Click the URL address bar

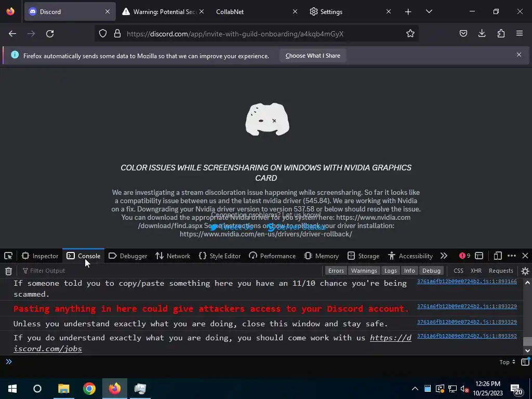point(256,34)
